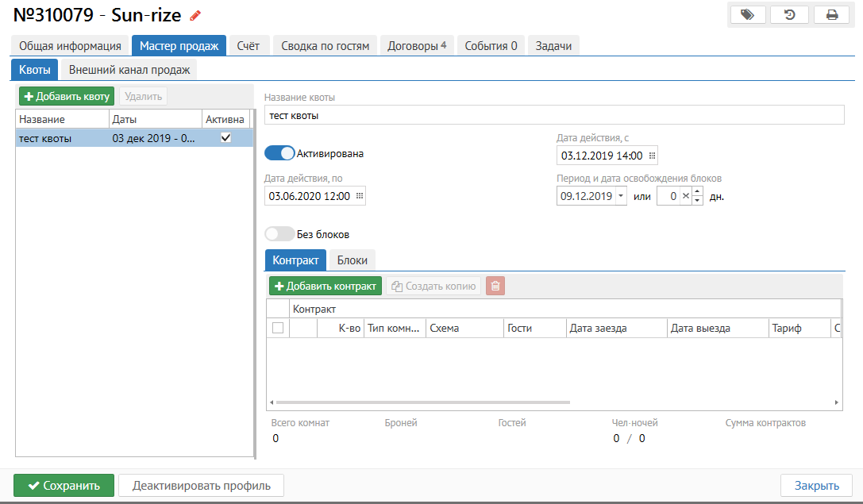Toggle the Активирована switch
This screenshot has height=504, width=863.
[x=279, y=153]
